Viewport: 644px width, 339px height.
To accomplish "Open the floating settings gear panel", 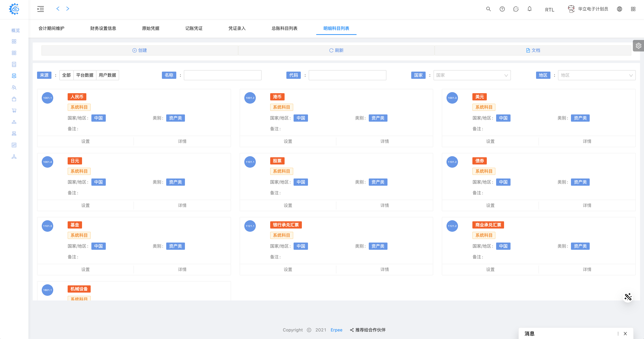I will [x=638, y=46].
